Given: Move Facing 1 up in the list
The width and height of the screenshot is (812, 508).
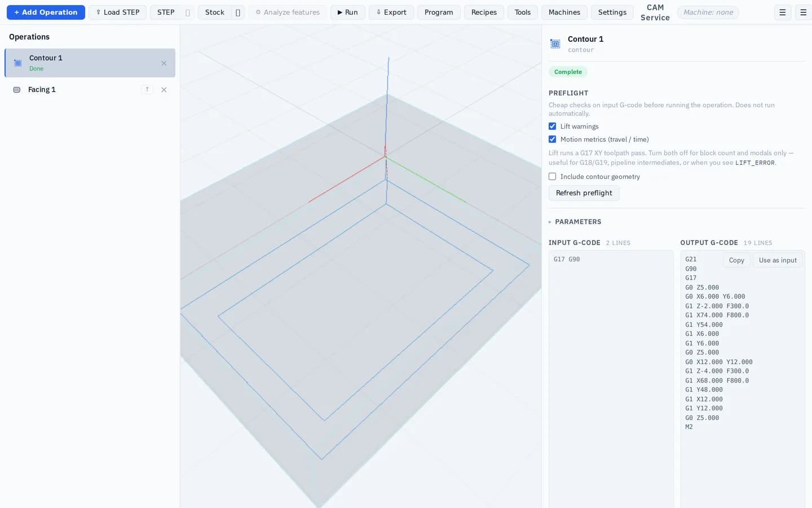Looking at the screenshot, I should pyautogui.click(x=147, y=90).
